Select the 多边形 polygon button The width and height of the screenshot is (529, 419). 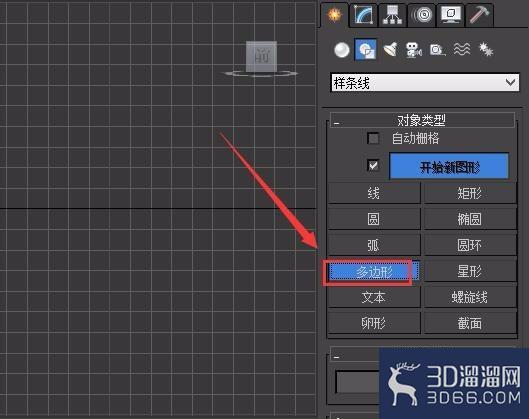(x=374, y=271)
